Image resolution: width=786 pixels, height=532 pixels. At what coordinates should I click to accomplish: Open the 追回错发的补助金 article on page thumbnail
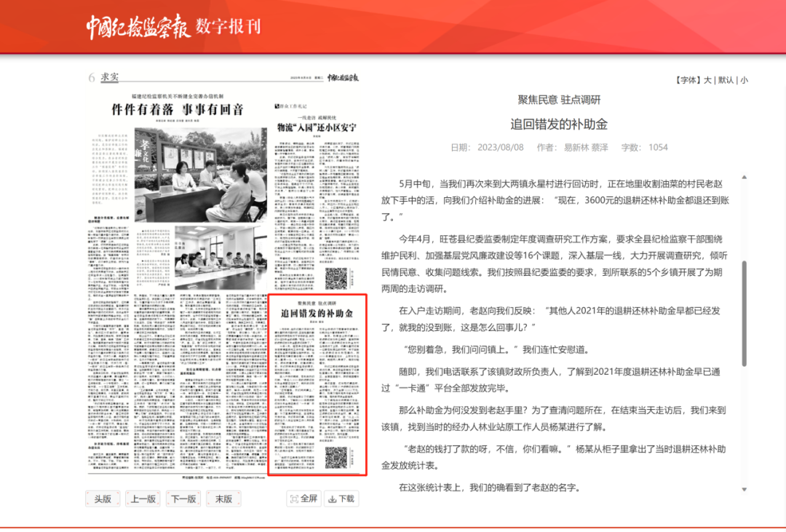[317, 385]
